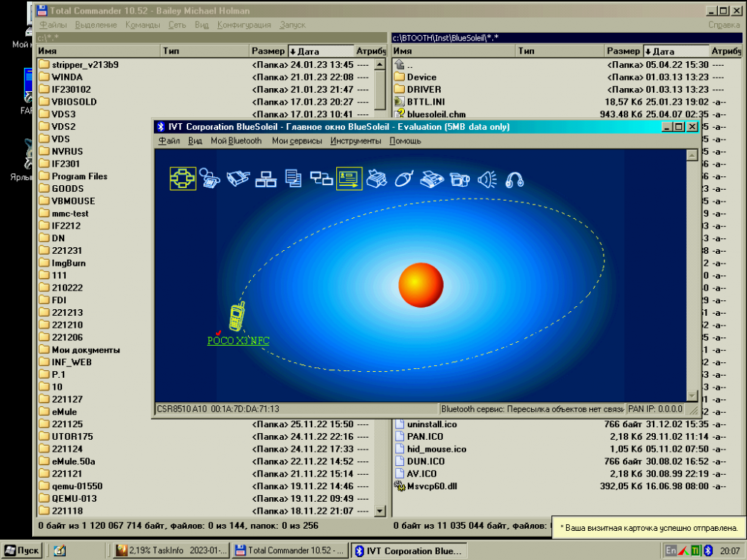This screenshot has width=747, height=560.
Task: Select the Personal Area Network service icon
Action: coord(182,178)
